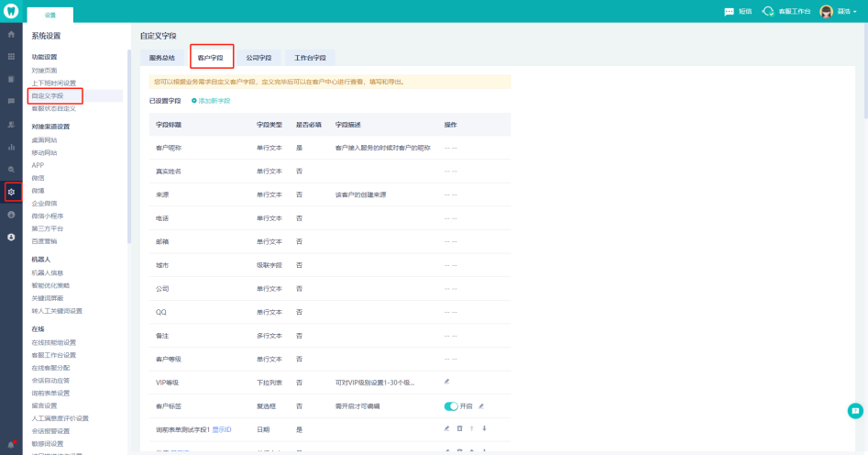
Task: Click the edit pencil for VIP等级 row
Action: point(446,382)
